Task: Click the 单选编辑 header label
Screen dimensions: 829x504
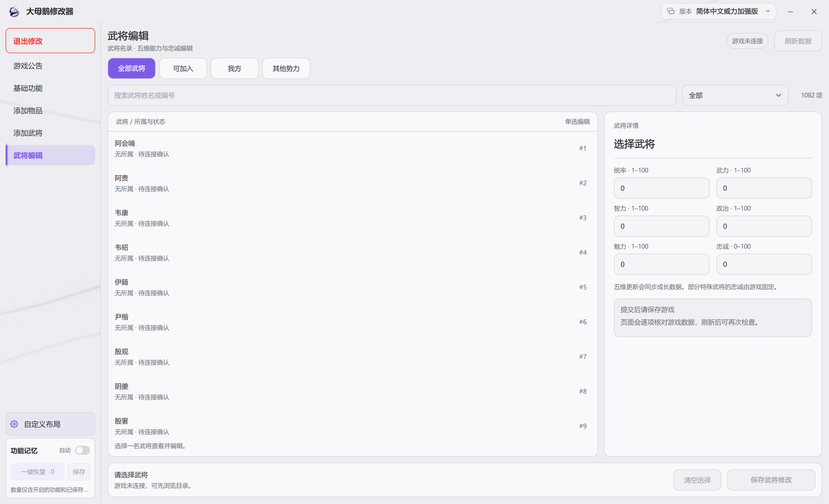Action: 577,122
